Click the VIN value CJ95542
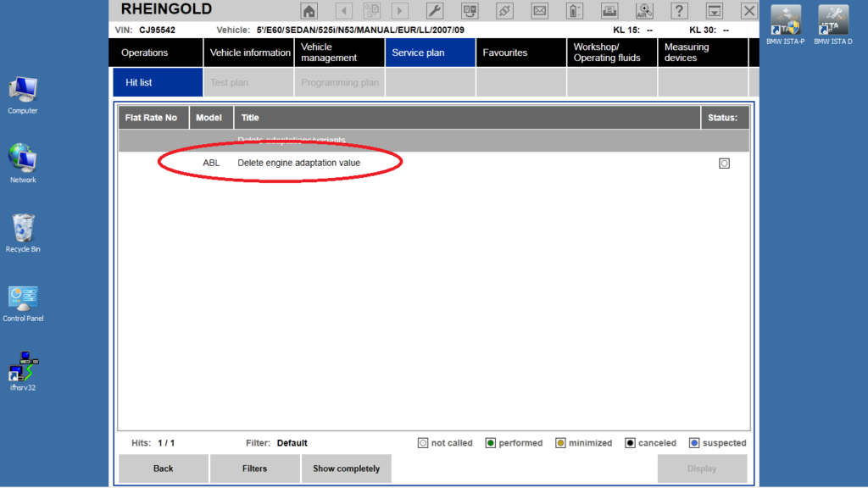868x488 pixels. pos(157,30)
